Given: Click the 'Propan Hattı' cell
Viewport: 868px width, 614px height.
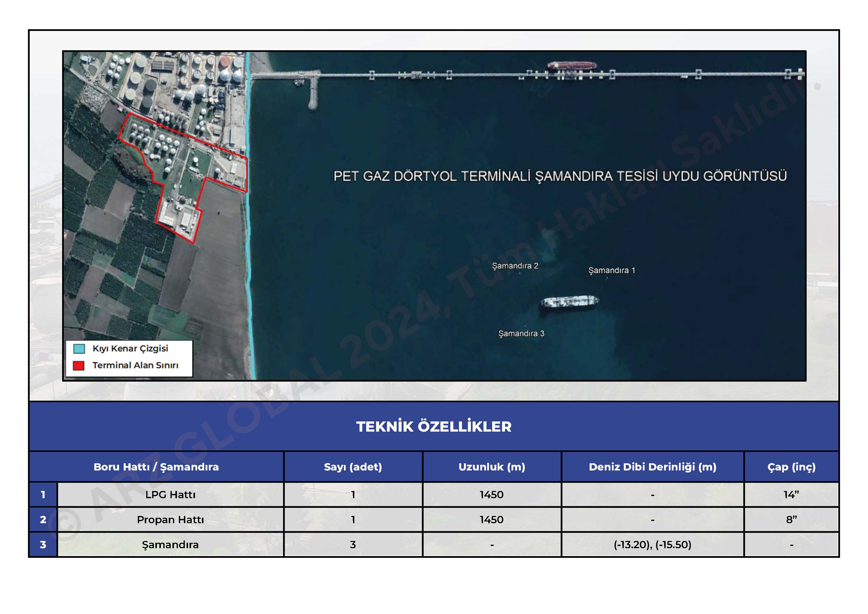Looking at the screenshot, I should click(170, 519).
